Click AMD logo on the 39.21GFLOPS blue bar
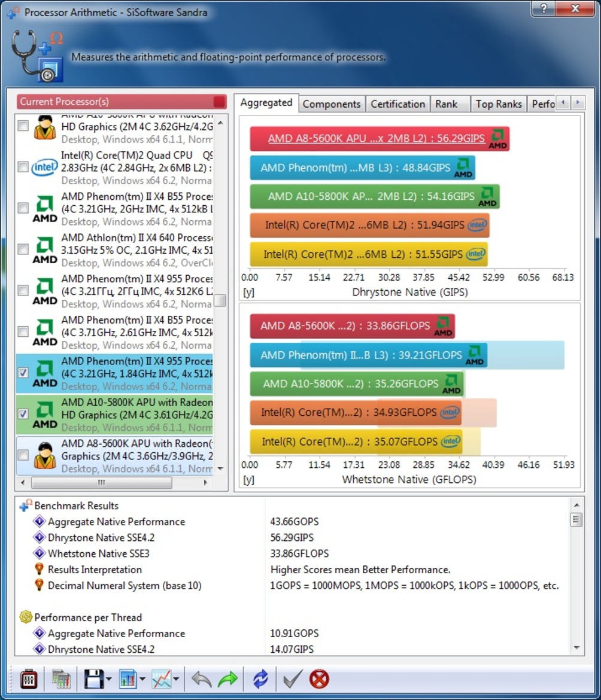The height and width of the screenshot is (700, 601). coord(474,355)
